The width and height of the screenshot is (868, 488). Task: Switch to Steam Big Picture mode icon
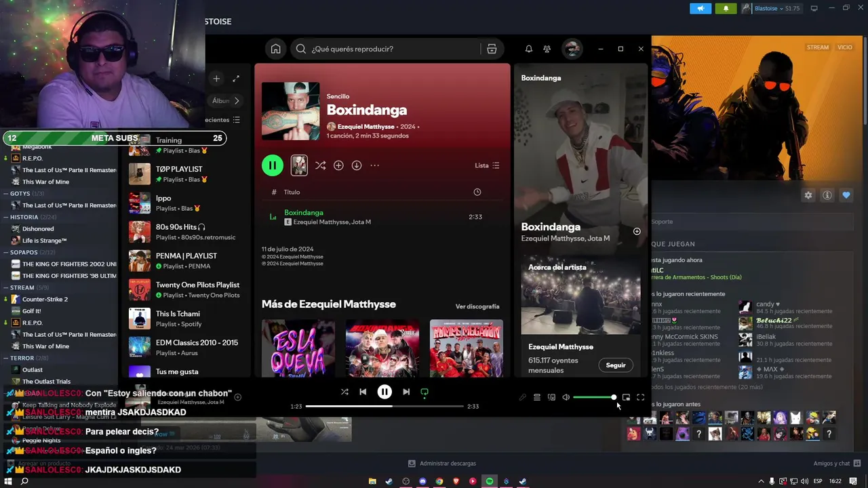pos(814,8)
